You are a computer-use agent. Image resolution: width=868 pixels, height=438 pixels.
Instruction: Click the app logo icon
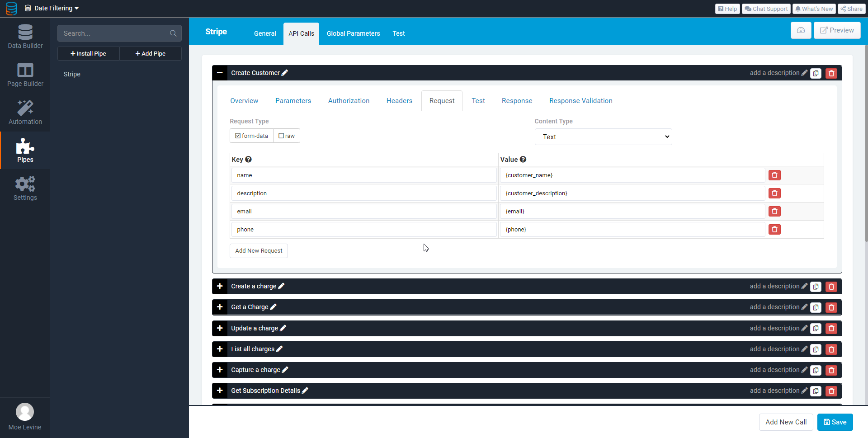[11, 8]
